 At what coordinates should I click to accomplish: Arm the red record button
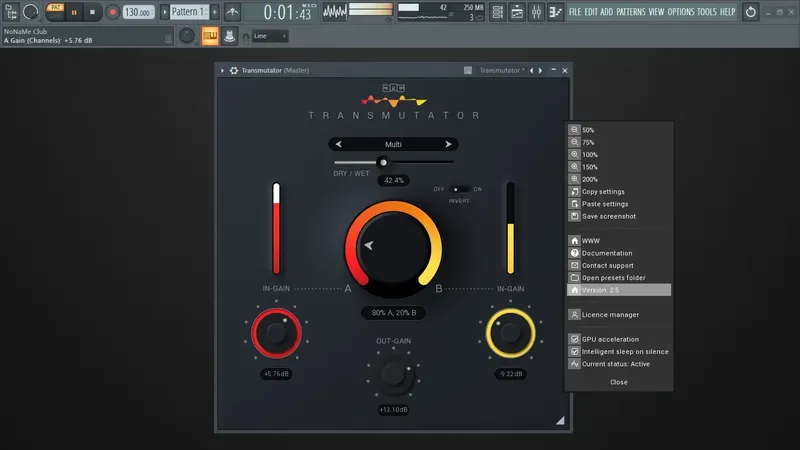(x=112, y=12)
